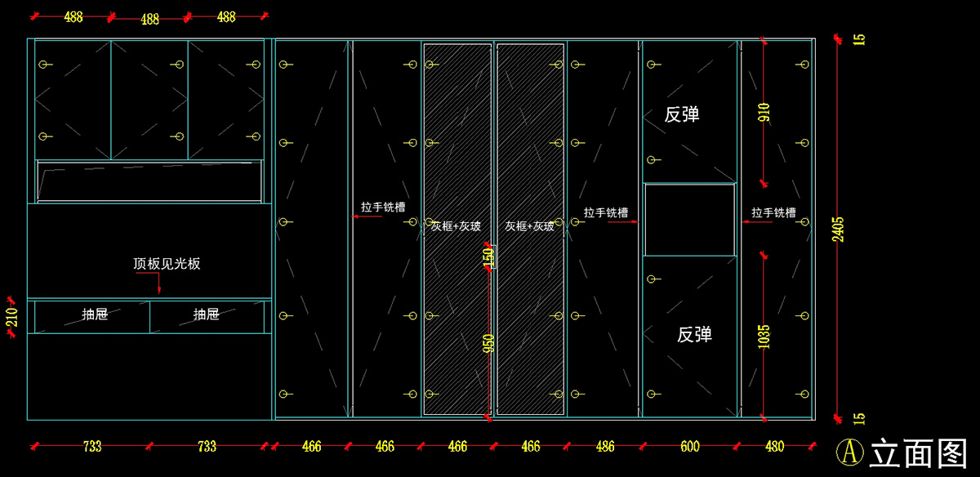
Task: Pick the 910 vertical dimension text
Action: coord(764,112)
